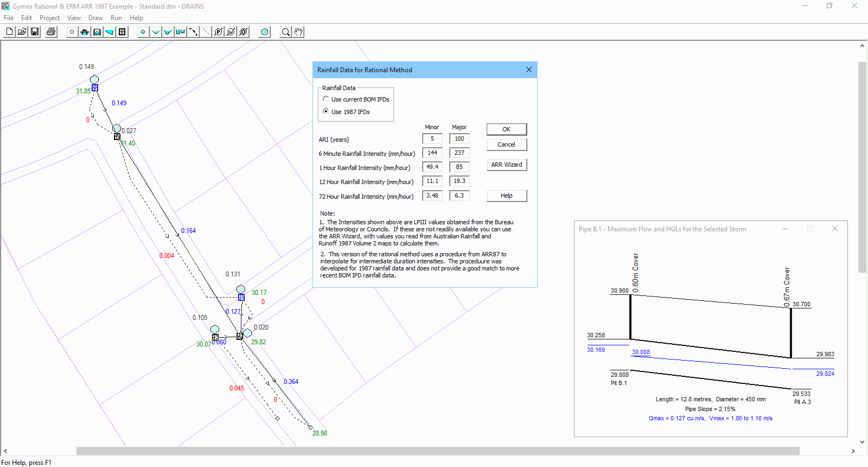The height and width of the screenshot is (467, 868).
Task: Select the crossed-out W tool icon
Action: pyautogui.click(x=231, y=32)
